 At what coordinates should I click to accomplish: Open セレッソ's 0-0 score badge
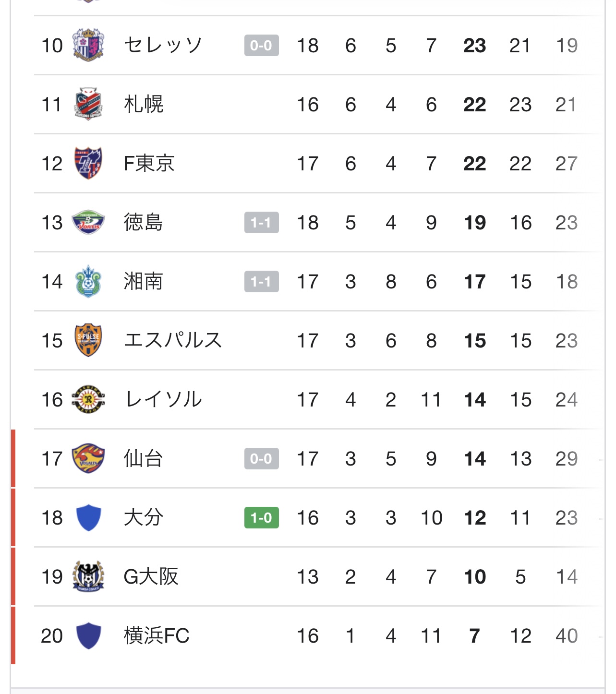tap(261, 45)
